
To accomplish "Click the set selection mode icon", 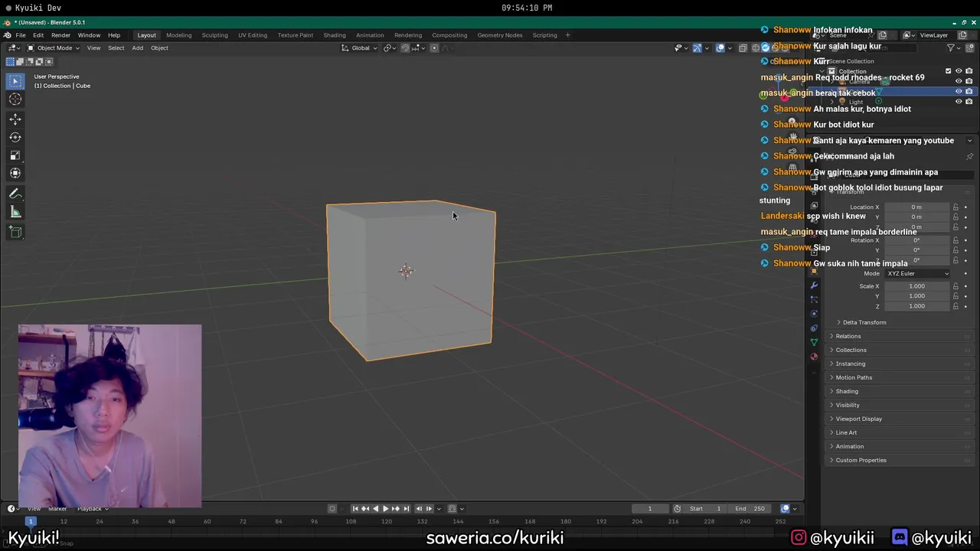I will click(10, 62).
